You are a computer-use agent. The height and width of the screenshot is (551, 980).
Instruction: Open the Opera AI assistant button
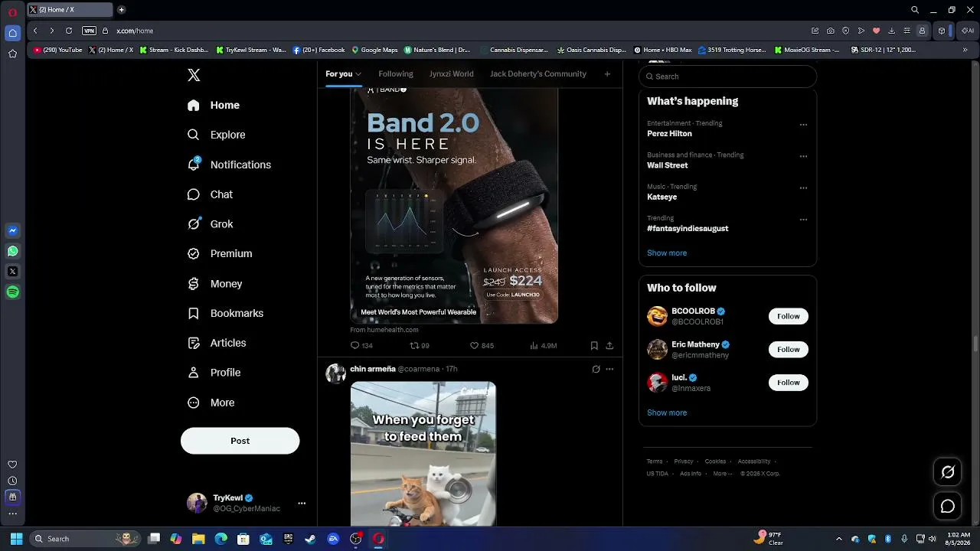click(969, 31)
